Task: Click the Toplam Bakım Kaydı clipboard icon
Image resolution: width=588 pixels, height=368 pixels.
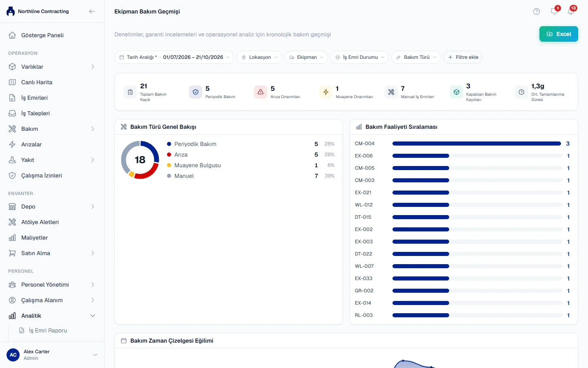Action: (x=130, y=92)
